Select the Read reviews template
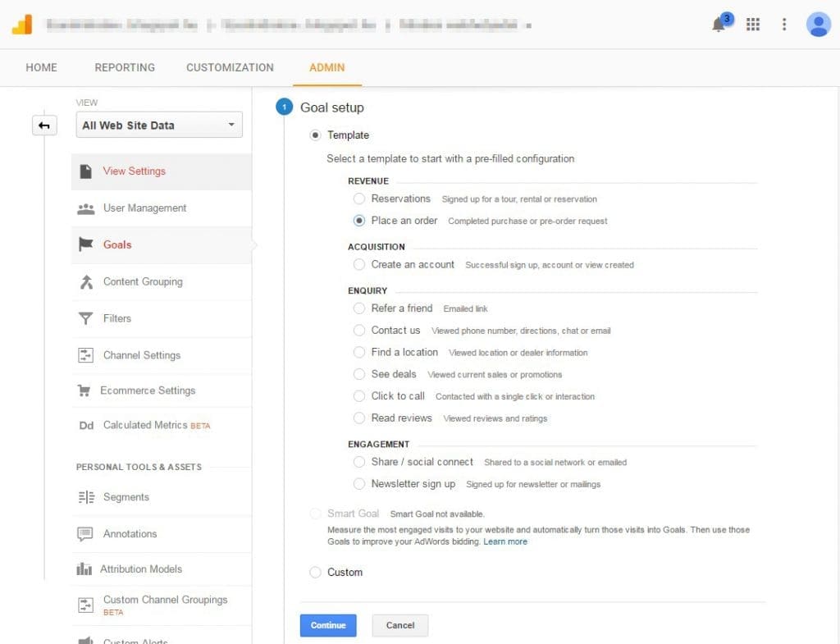This screenshot has width=840, height=644. point(359,418)
